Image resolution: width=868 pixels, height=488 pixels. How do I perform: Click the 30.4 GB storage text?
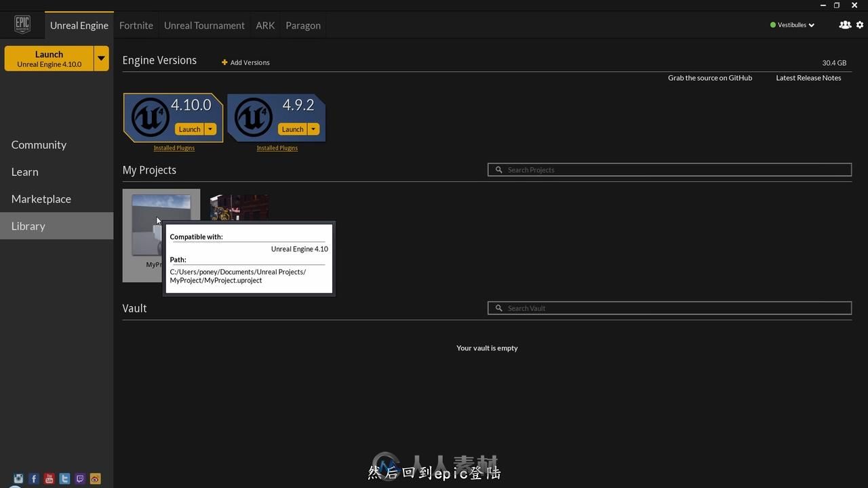coord(834,63)
